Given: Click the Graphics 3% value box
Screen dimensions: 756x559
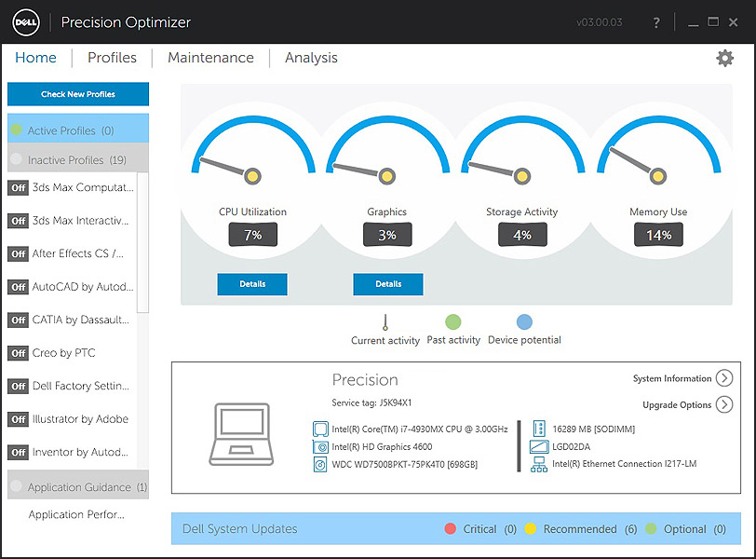Looking at the screenshot, I should coord(387,235).
